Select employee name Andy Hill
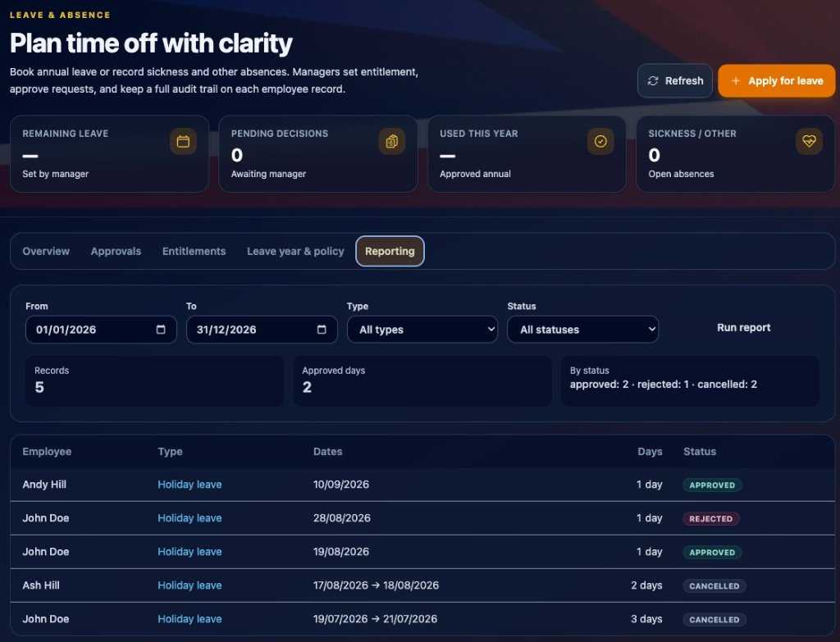840x642 pixels. (x=44, y=485)
